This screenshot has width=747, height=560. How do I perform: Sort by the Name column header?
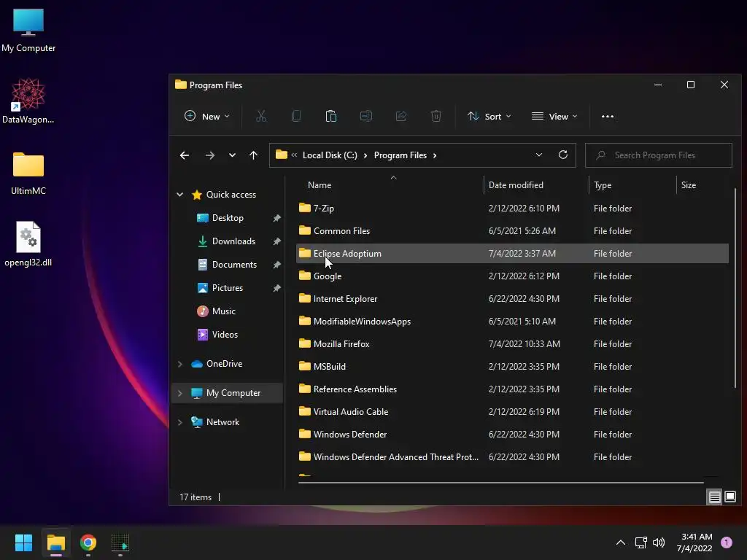point(320,184)
